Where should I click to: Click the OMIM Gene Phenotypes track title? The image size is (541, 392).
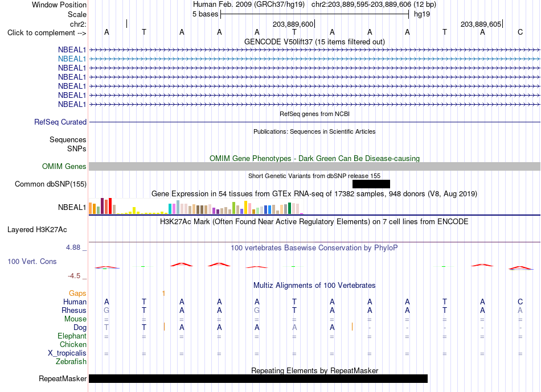[x=314, y=159]
